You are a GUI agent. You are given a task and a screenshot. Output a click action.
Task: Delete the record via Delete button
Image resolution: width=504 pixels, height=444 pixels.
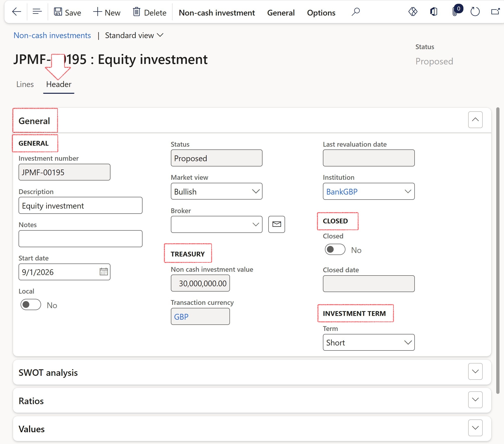(x=150, y=12)
